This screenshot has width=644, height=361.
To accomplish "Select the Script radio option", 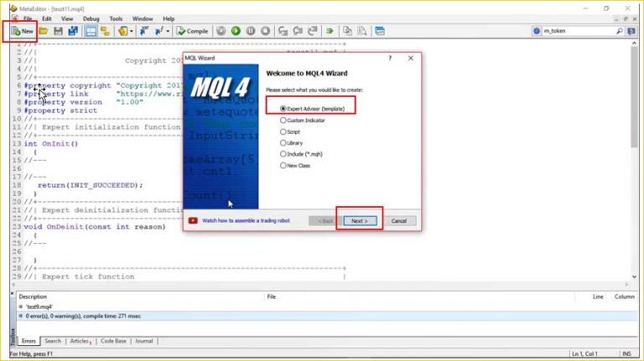I will pyautogui.click(x=290, y=132).
